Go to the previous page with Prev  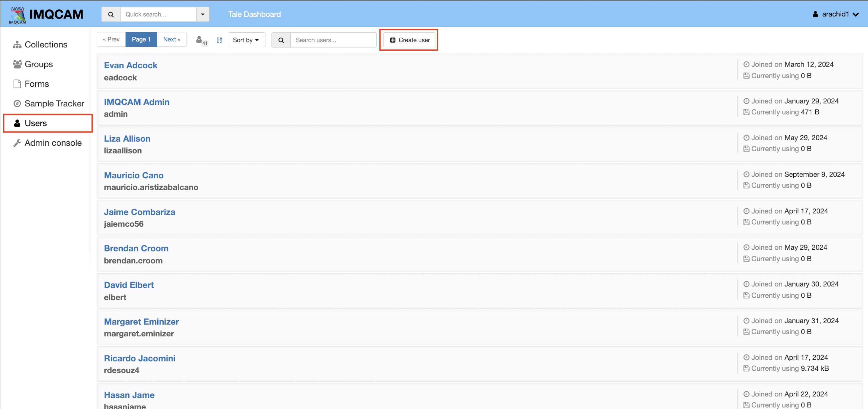click(x=111, y=39)
